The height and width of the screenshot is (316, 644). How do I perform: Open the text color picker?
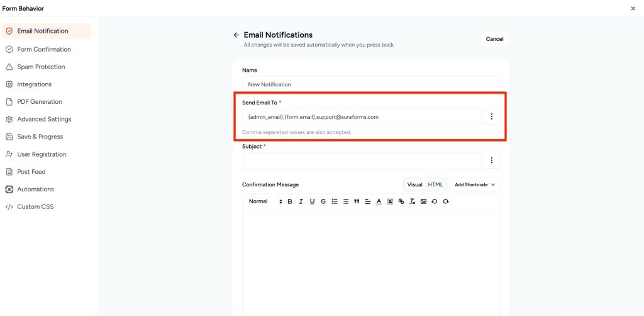coord(379,201)
